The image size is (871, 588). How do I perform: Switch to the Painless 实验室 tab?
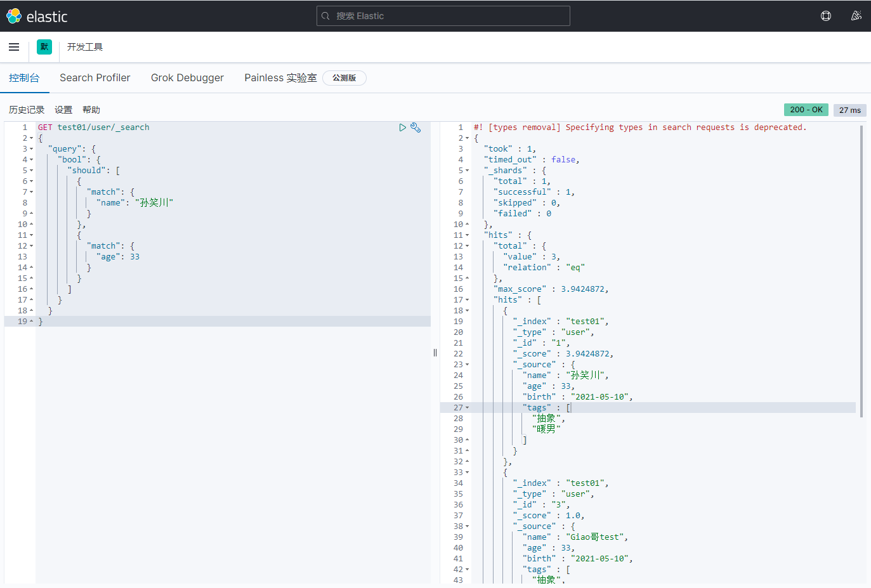click(x=280, y=77)
